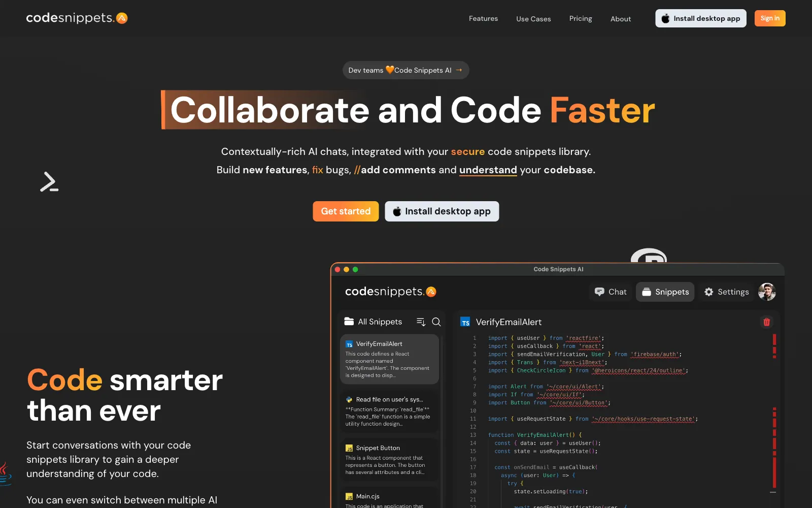Open Settings in the app preview

726,292
